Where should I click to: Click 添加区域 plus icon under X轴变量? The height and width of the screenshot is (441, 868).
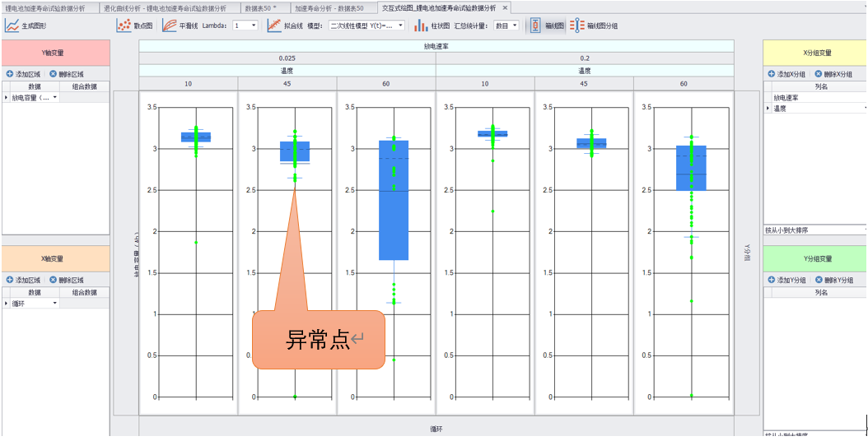point(9,280)
